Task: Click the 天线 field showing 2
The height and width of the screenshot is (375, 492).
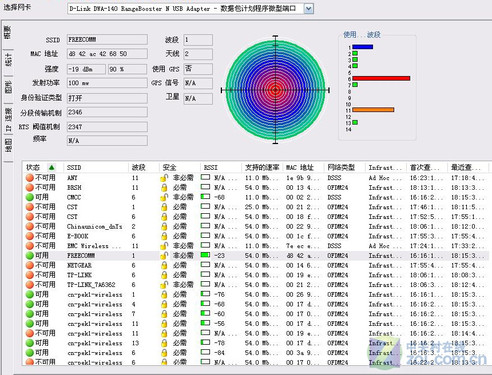Action: tap(198, 54)
